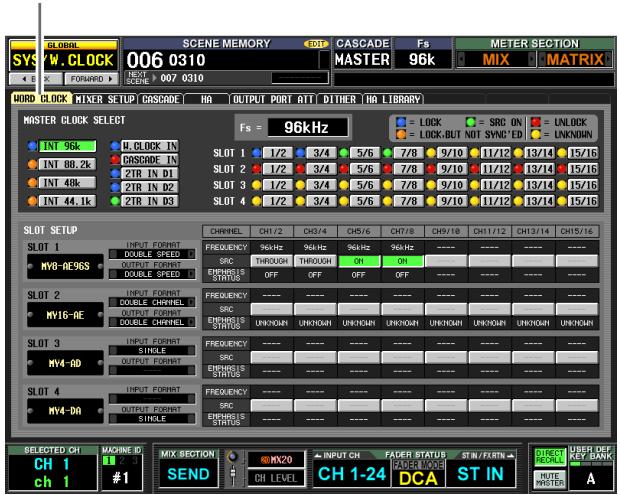Select INT 44.1k master clock
620x495 pixels.
click(67, 201)
